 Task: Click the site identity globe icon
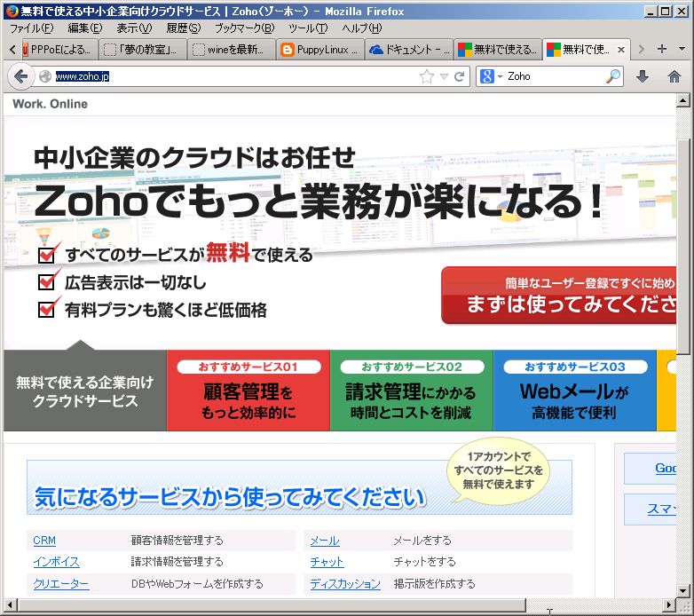tap(45, 76)
